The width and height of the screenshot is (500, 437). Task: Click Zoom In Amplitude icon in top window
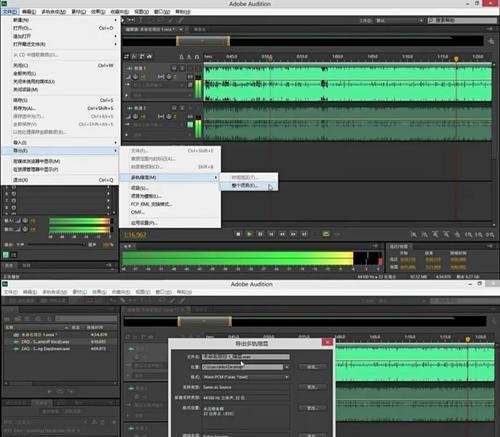tap(413, 235)
